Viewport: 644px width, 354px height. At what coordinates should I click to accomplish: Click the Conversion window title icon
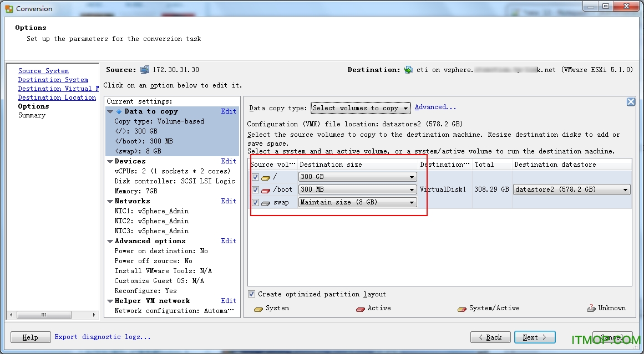9,9
